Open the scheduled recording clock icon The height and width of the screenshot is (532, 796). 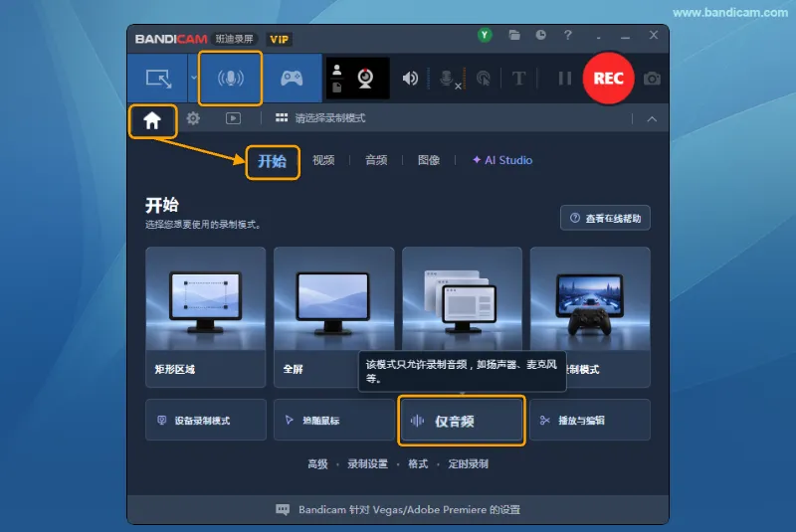pos(540,35)
